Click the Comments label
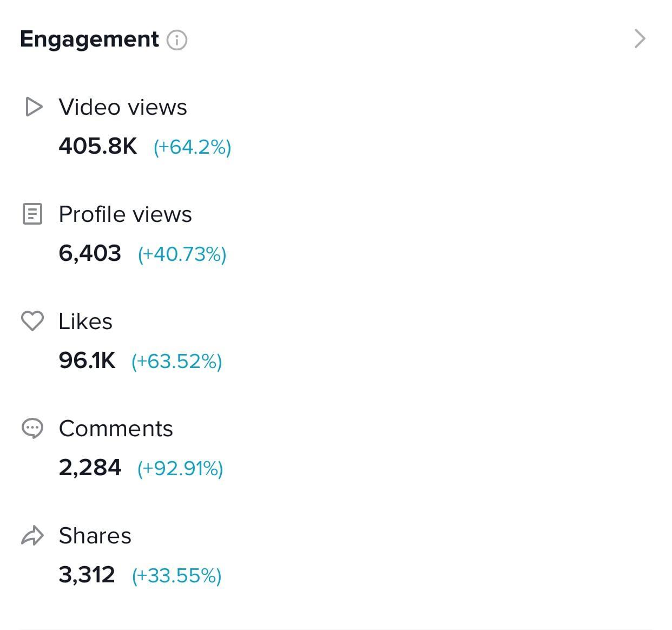The height and width of the screenshot is (630, 672). (116, 429)
